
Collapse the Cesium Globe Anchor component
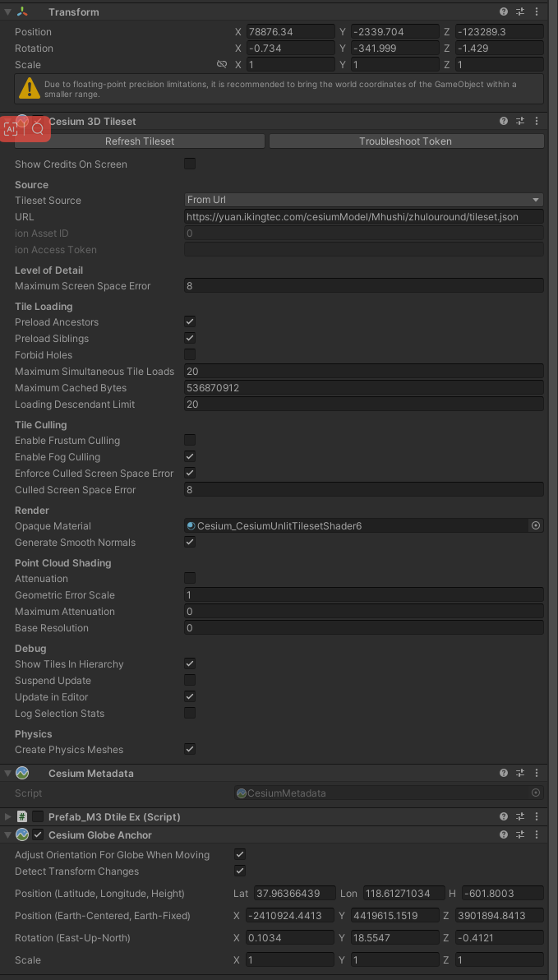(x=7, y=834)
